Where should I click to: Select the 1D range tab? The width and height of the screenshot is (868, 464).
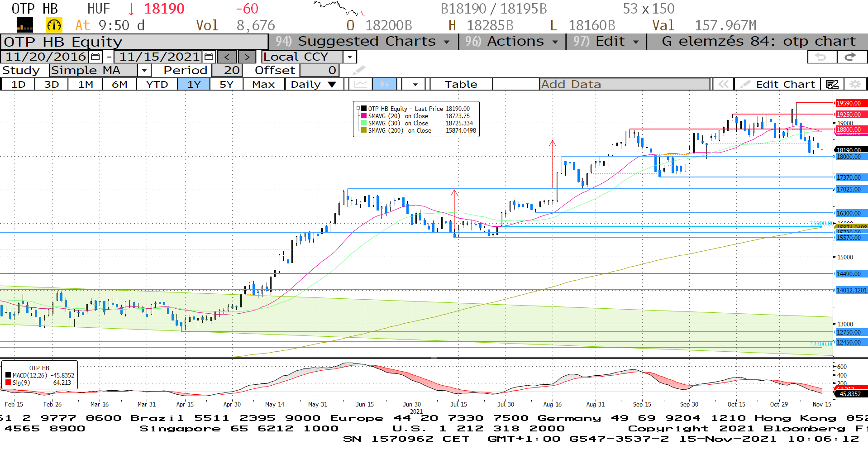tap(19, 84)
